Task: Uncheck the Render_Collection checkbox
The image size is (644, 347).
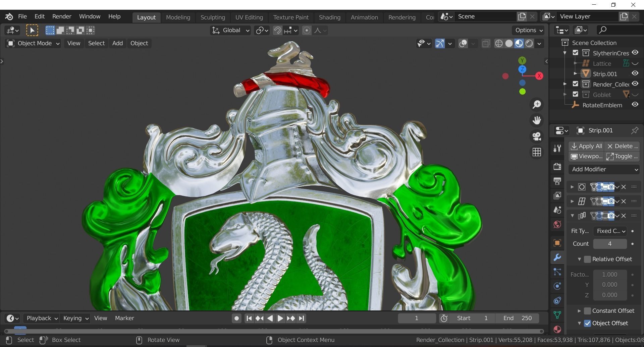Action: [x=576, y=84]
